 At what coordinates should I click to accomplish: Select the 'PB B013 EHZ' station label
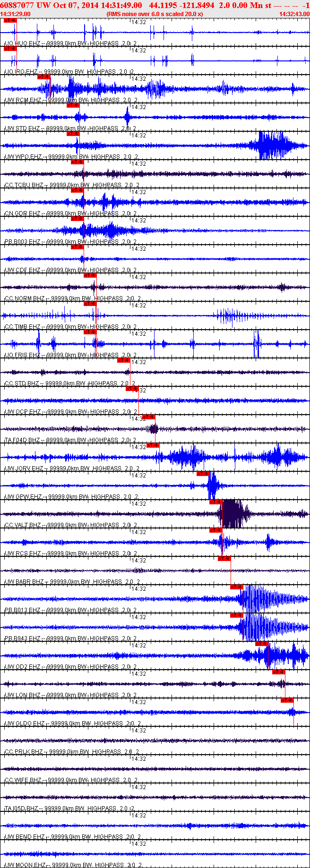pyautogui.click(x=22, y=610)
